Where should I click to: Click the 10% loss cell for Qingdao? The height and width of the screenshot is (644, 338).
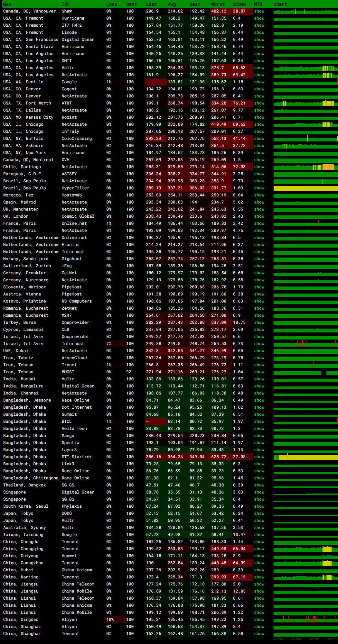coord(110,620)
